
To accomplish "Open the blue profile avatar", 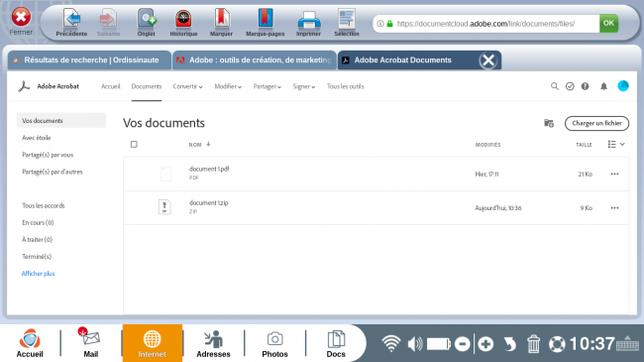I will pos(623,85).
